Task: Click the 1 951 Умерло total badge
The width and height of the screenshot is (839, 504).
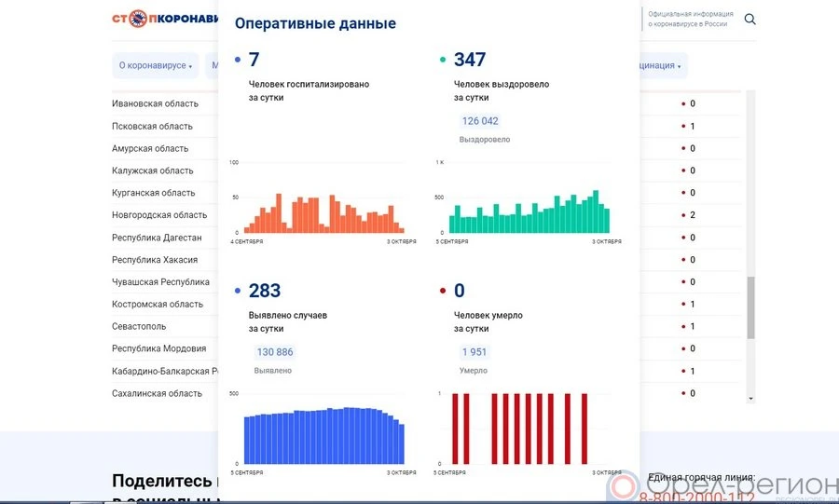Action: tap(474, 352)
